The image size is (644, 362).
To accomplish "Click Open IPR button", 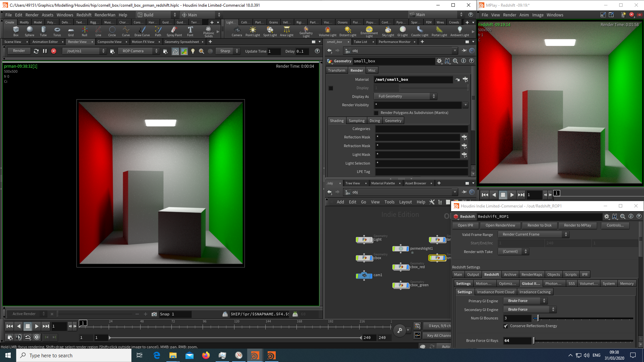I will pos(465,226).
